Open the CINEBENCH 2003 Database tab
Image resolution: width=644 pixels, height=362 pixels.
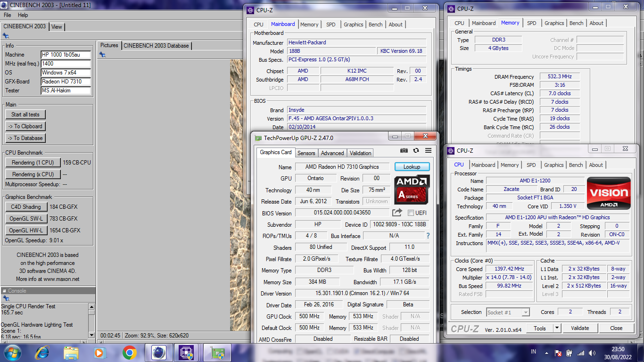click(156, 46)
